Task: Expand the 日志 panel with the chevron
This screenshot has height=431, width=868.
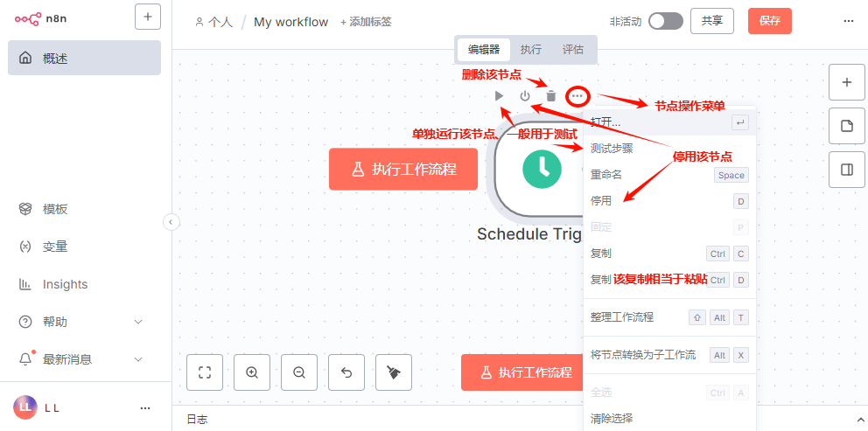Action: click(859, 420)
